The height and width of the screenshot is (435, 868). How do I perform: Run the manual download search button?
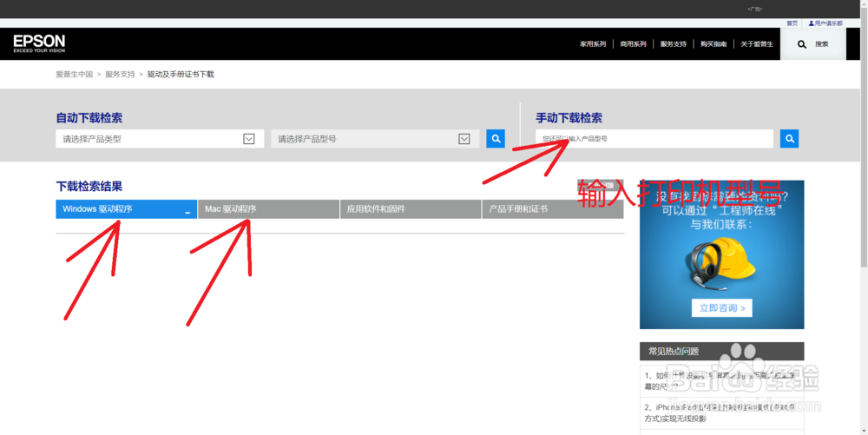(789, 138)
